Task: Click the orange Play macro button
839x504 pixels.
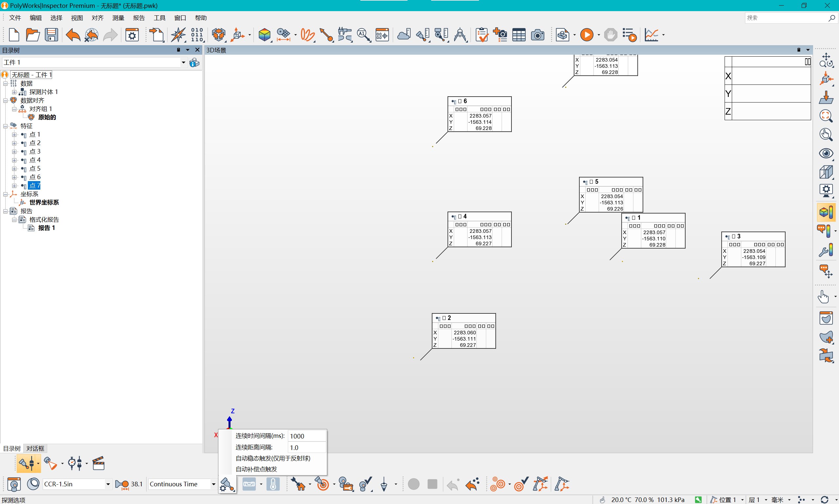Action: [587, 35]
